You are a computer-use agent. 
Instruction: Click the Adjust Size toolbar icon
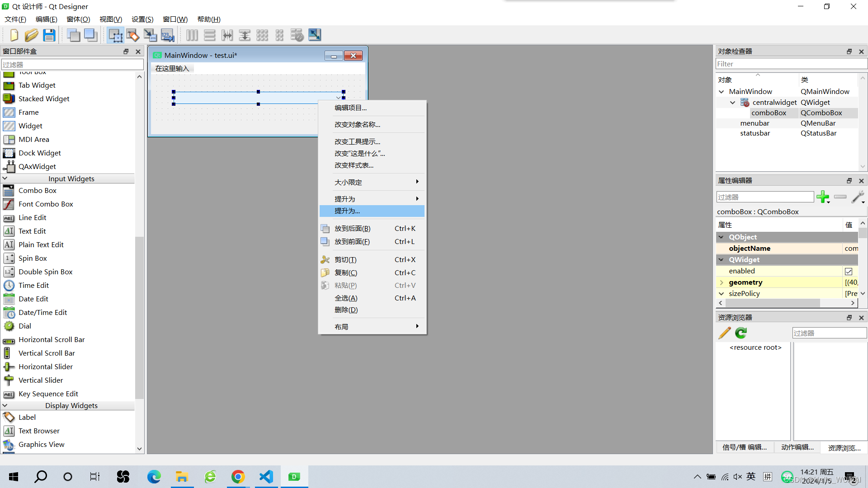point(315,35)
